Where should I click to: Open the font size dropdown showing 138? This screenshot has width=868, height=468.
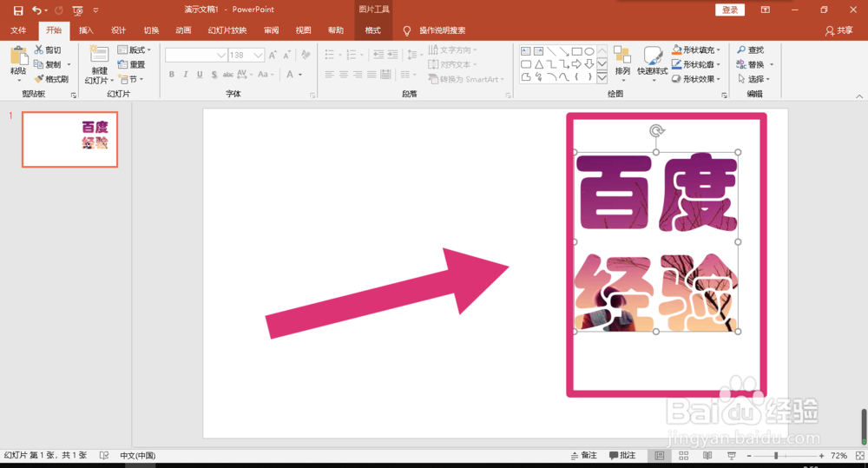(x=258, y=55)
